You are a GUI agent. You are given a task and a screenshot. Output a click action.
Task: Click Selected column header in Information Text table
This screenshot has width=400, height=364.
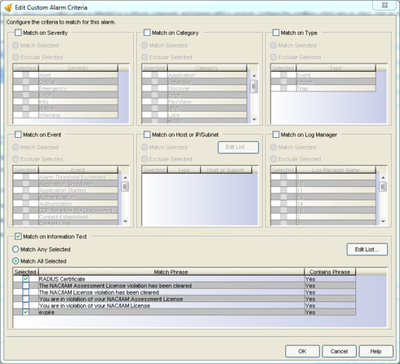pyautogui.click(x=25, y=272)
